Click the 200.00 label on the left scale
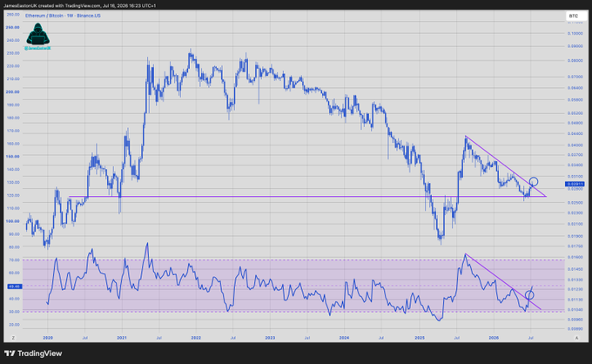The width and height of the screenshot is (592, 364). [x=13, y=91]
